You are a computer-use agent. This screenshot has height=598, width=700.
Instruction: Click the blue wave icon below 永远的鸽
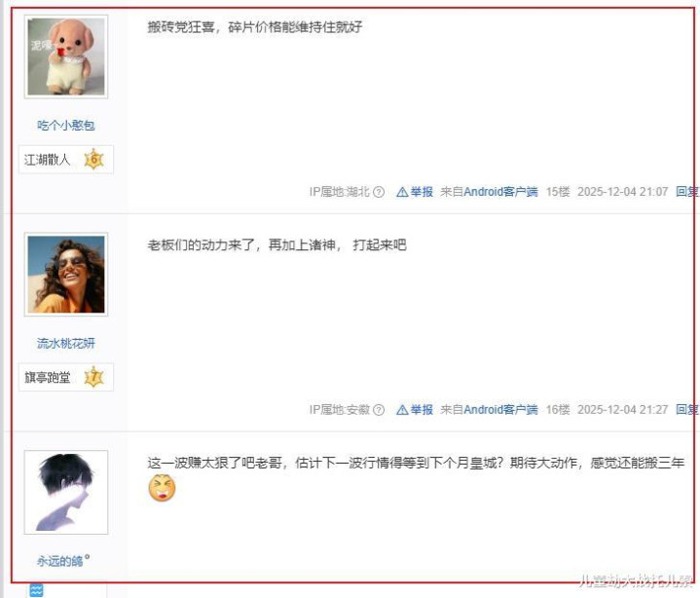pyautogui.click(x=36, y=590)
